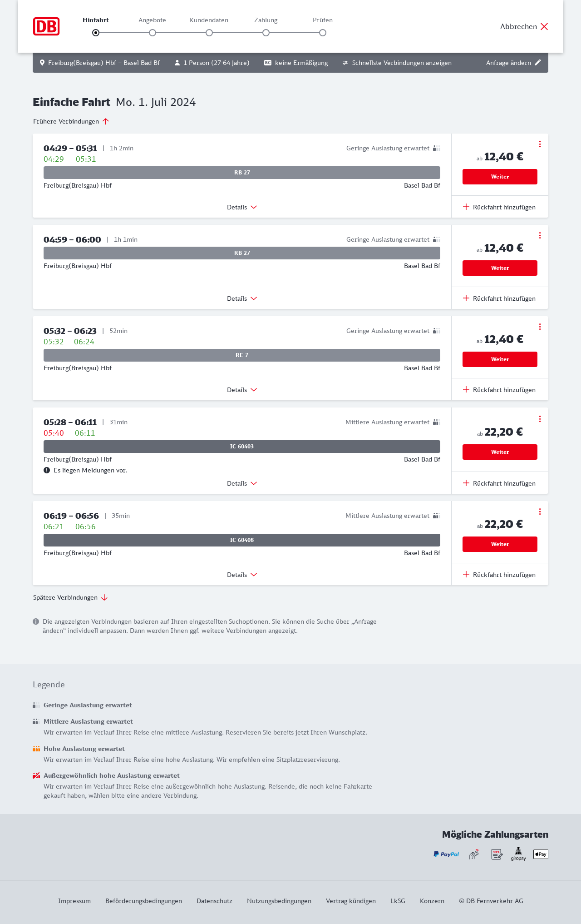581x924 pixels.
Task: Open the Datenschutz footer link
Action: pos(214,901)
